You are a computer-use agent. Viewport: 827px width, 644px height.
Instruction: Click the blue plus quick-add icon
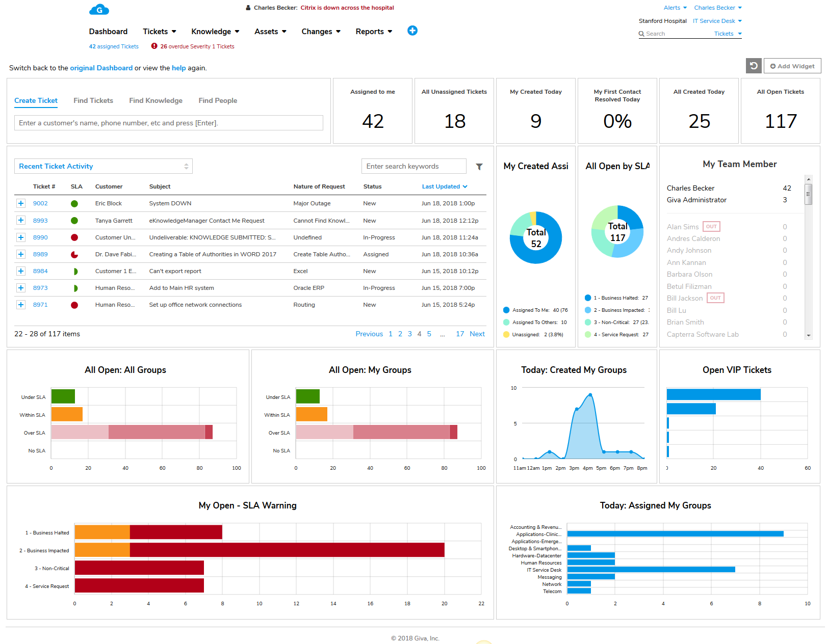pyautogui.click(x=412, y=31)
